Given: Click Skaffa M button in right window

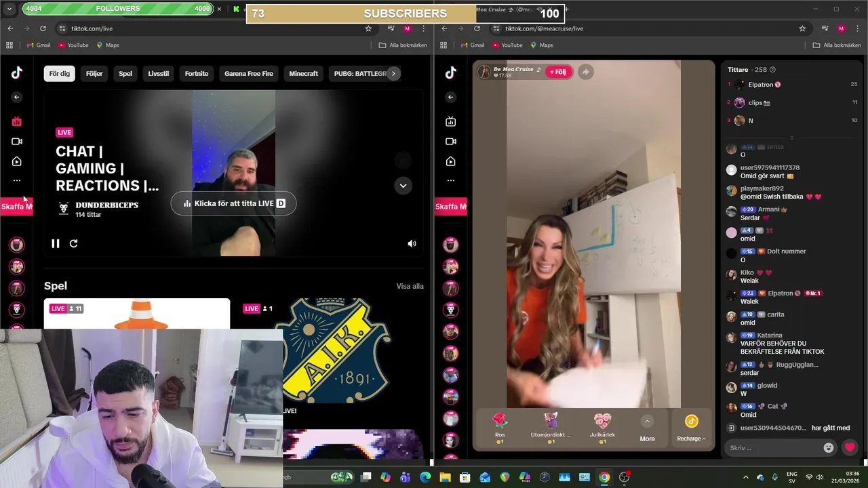Looking at the screenshot, I should (451, 206).
